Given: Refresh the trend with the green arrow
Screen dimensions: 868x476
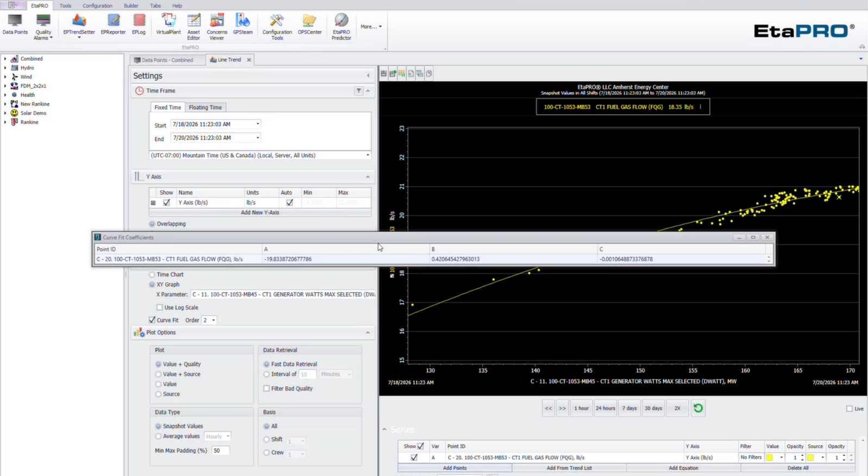Looking at the screenshot, I should tap(698, 408).
